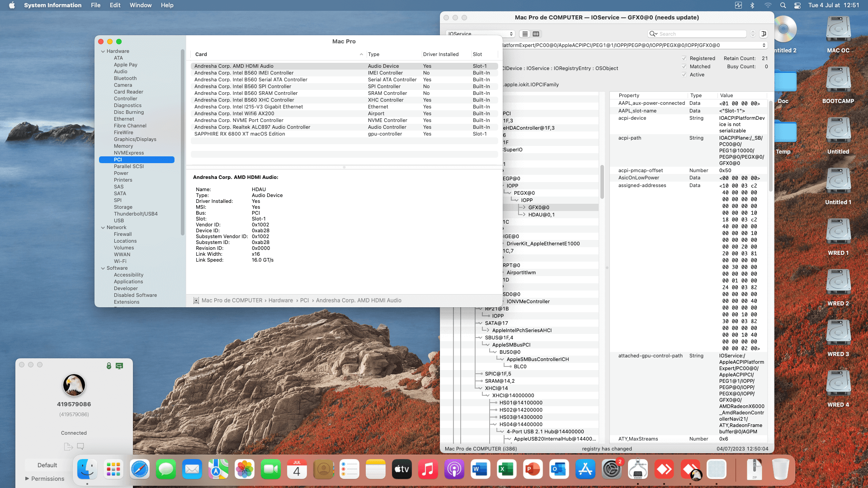Open the System Information app menu
Screen dimensions: 868x488
[x=52, y=5]
